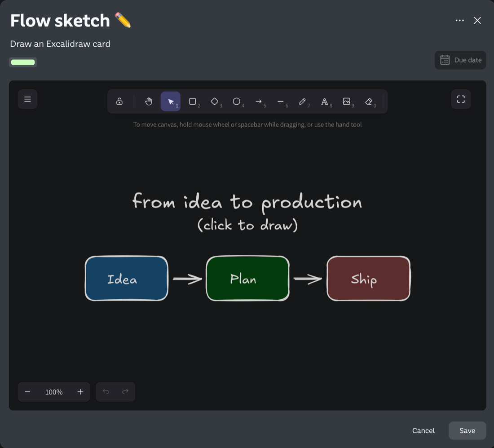This screenshot has width=494, height=448.
Task: Open the three-dot more options menu
Action: point(460,21)
